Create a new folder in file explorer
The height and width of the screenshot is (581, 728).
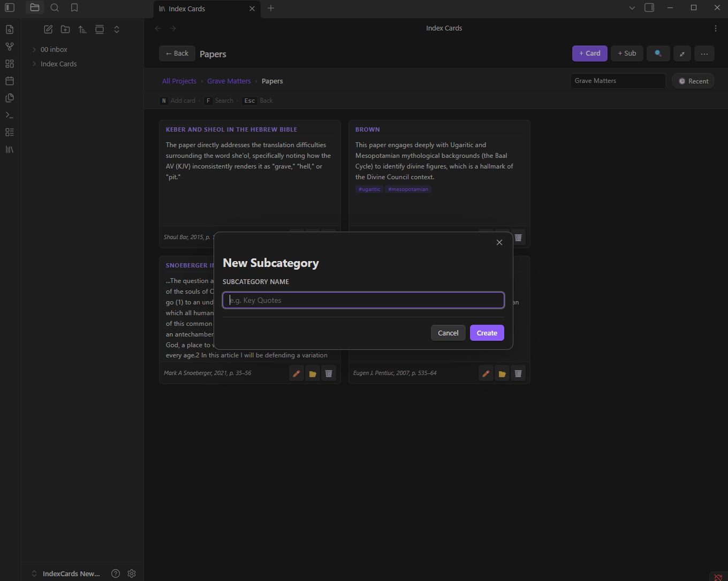click(65, 29)
